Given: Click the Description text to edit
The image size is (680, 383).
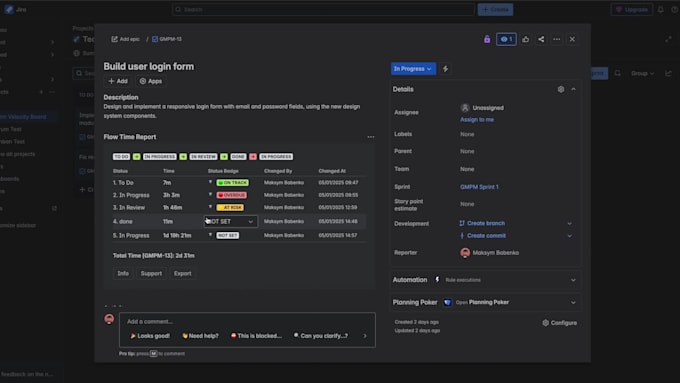Looking at the screenshot, I should (232, 111).
